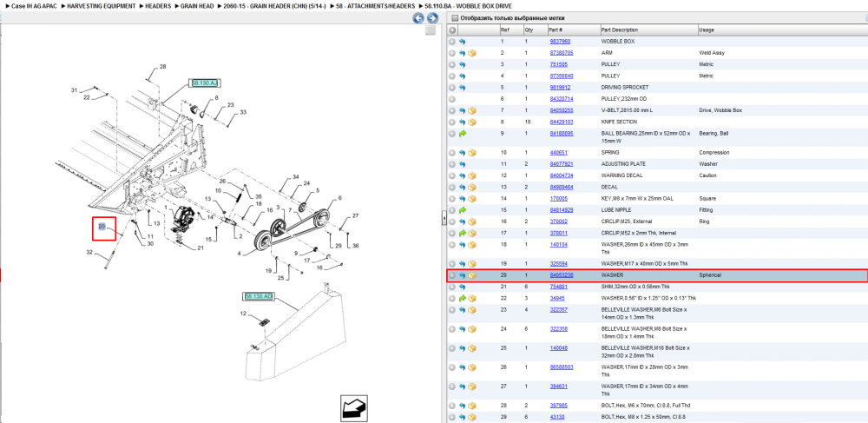Open HARVESTING EQUIPMENT breadcrumb

pos(100,5)
